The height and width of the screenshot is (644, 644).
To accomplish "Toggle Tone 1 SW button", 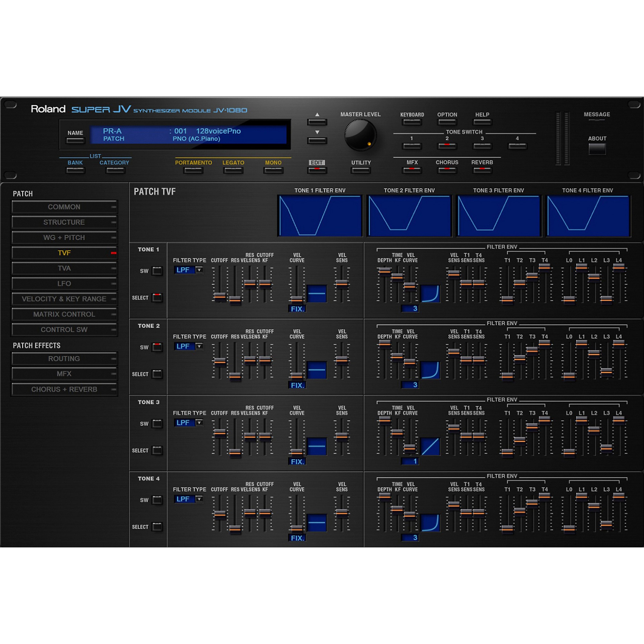I will tap(157, 271).
